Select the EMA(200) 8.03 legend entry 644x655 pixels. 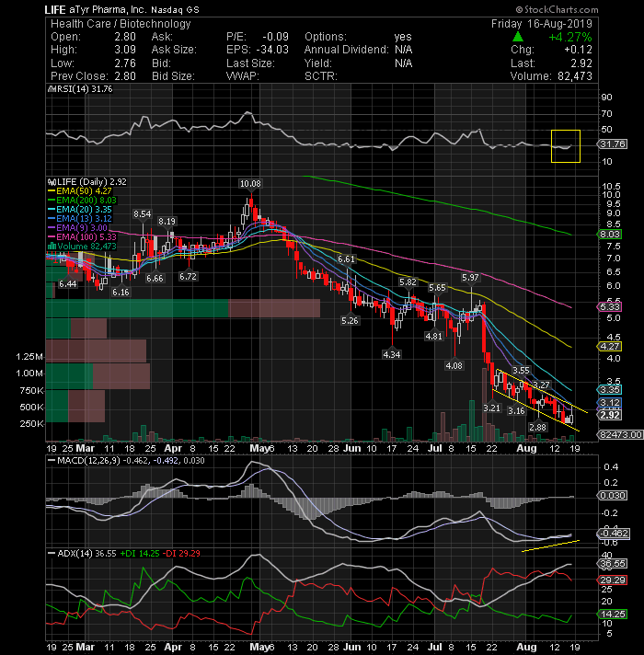pyautogui.click(x=82, y=201)
